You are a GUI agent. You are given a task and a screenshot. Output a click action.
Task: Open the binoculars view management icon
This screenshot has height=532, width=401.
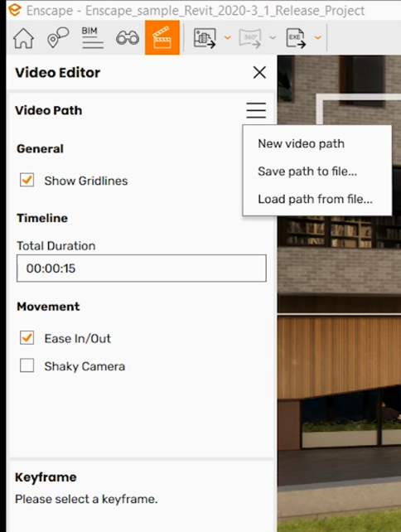pyautogui.click(x=128, y=37)
